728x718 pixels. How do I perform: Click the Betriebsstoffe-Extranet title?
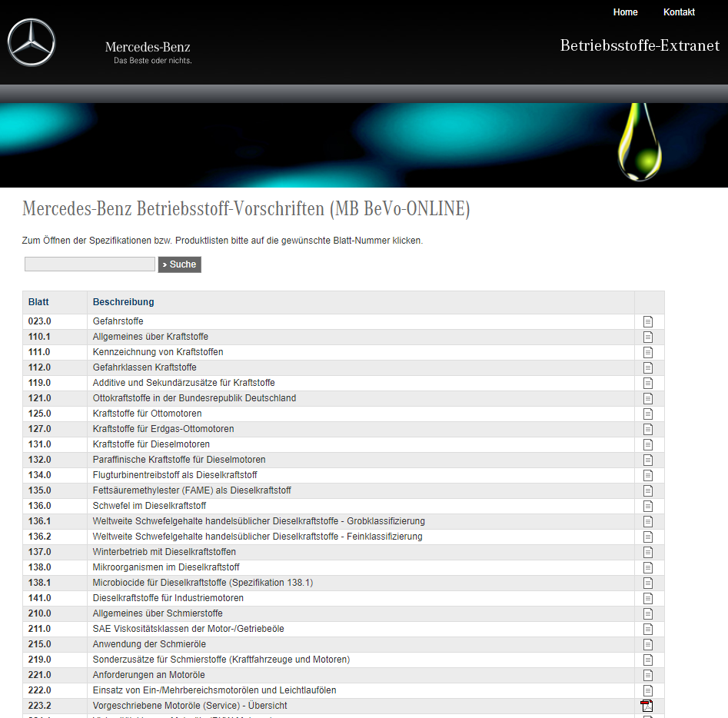tap(640, 45)
